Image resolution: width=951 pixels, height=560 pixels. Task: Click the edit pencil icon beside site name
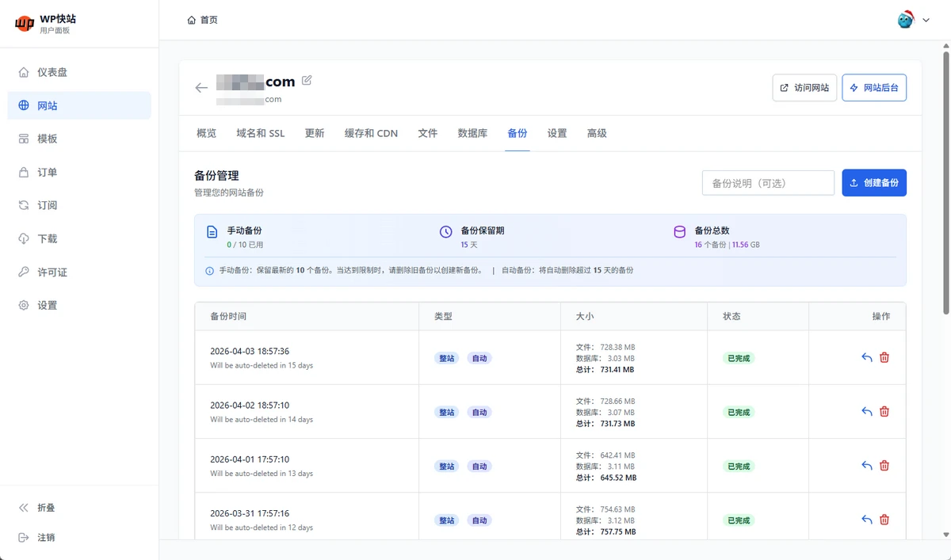pos(307,80)
